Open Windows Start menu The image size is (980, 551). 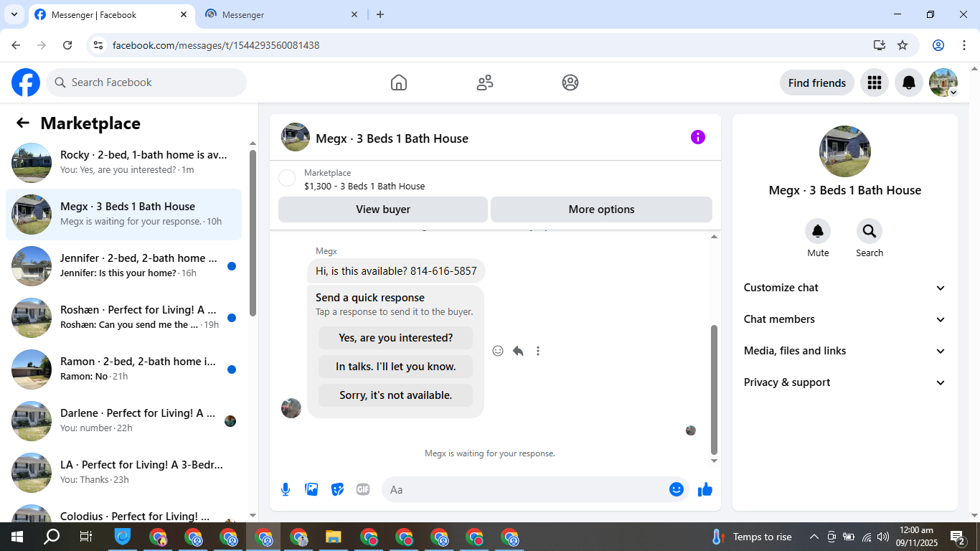point(17,537)
